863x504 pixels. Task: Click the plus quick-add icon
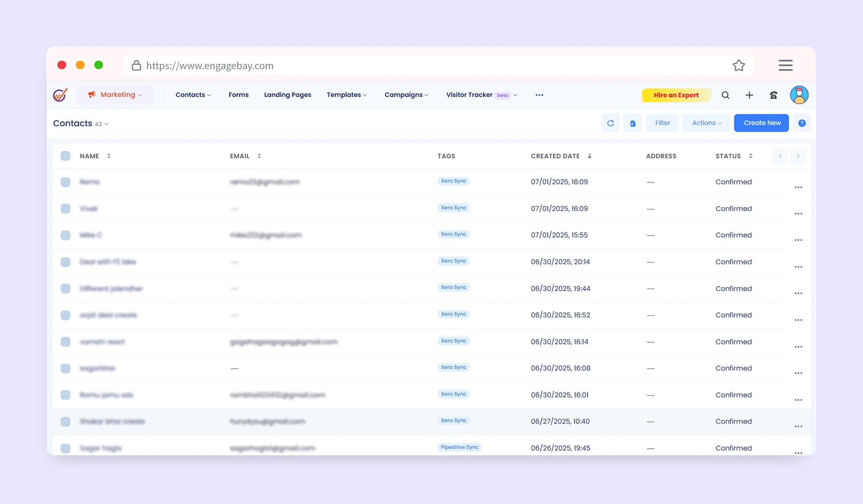point(749,95)
